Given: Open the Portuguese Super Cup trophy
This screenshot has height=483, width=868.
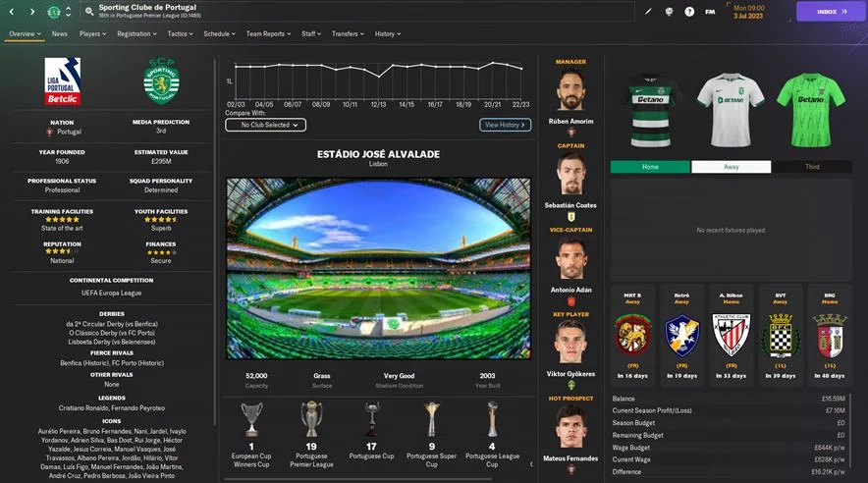Looking at the screenshot, I should 432,419.
